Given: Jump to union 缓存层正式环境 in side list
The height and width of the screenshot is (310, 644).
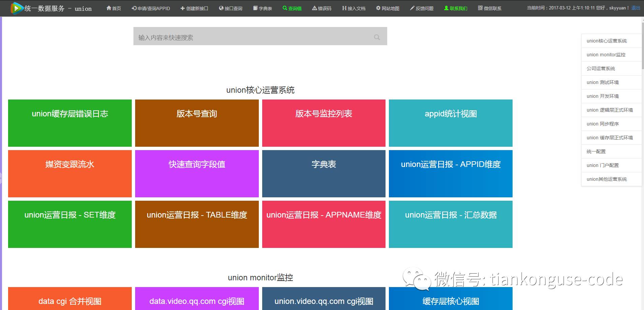Looking at the screenshot, I should tap(611, 138).
